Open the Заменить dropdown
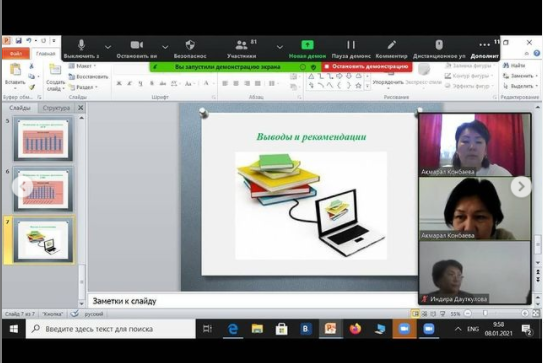This screenshot has height=363, width=544. coord(520,76)
